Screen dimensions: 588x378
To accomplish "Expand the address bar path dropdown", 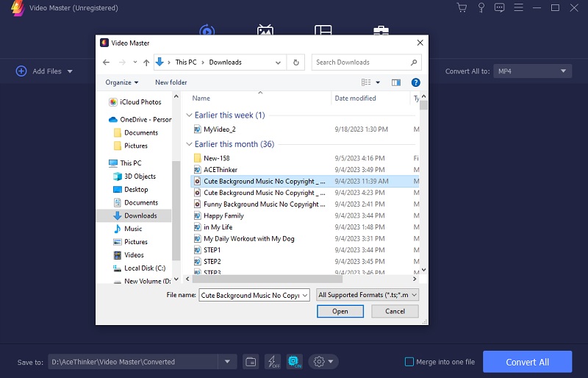I will 278,63.
